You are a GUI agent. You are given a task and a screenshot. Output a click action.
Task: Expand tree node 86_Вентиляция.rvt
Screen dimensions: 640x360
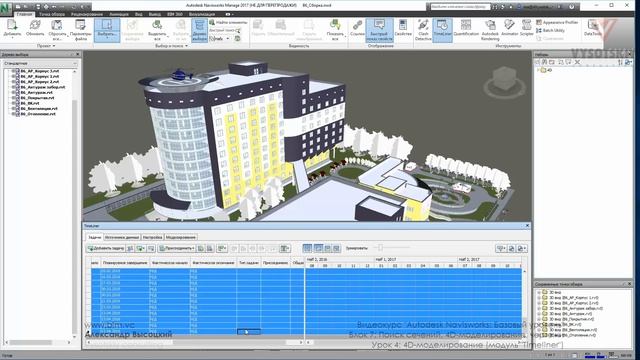(x=13, y=109)
